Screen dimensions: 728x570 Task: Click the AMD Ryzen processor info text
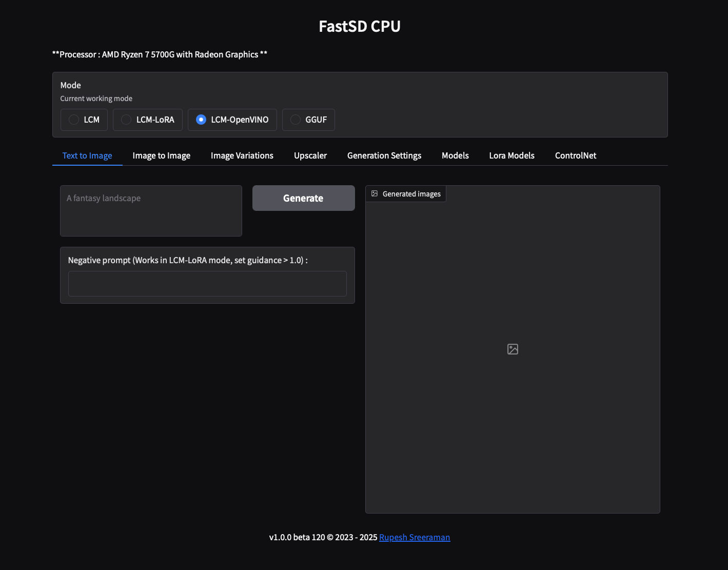[160, 54]
